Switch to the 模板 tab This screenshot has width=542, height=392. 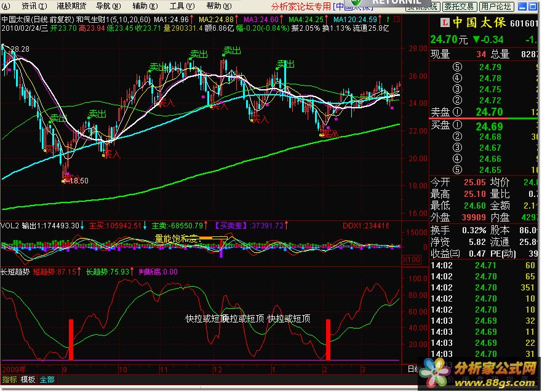point(28,380)
